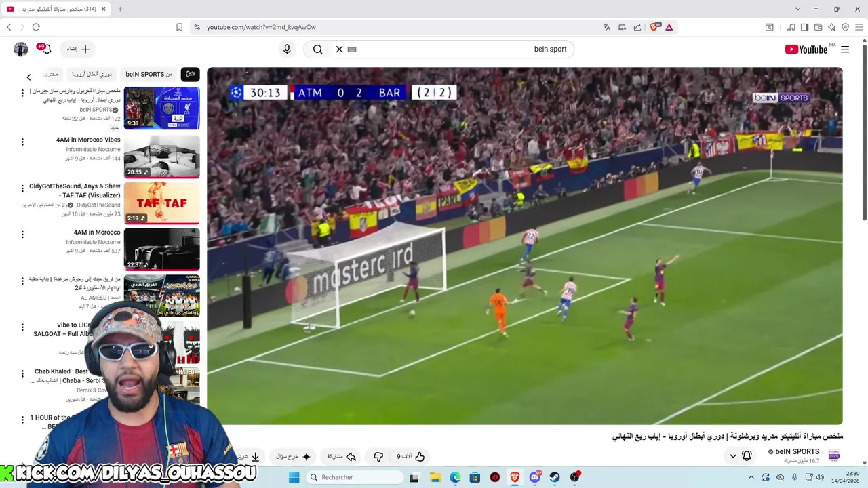868x488 pixels.
Task: Open the tab list dropdown chevron in the title bar
Action: [x=797, y=9]
